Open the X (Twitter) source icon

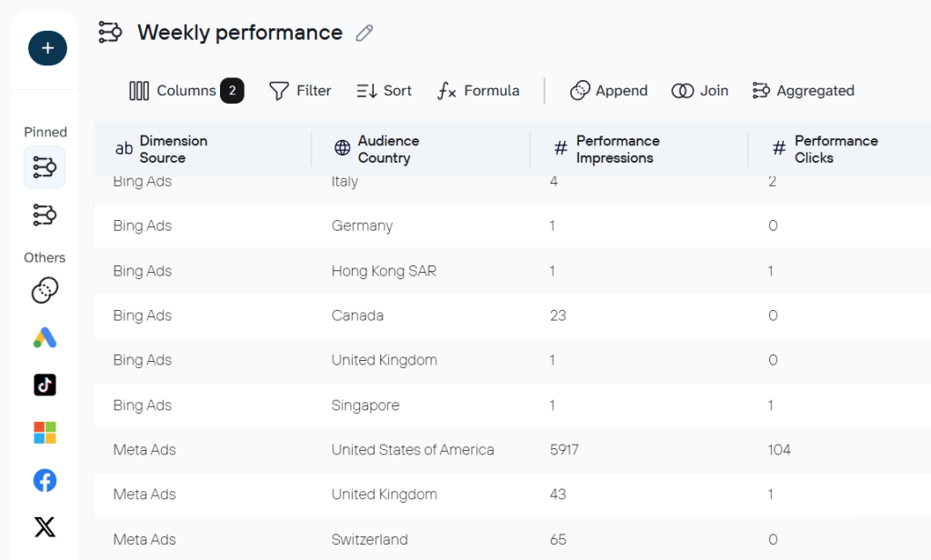coord(45,527)
